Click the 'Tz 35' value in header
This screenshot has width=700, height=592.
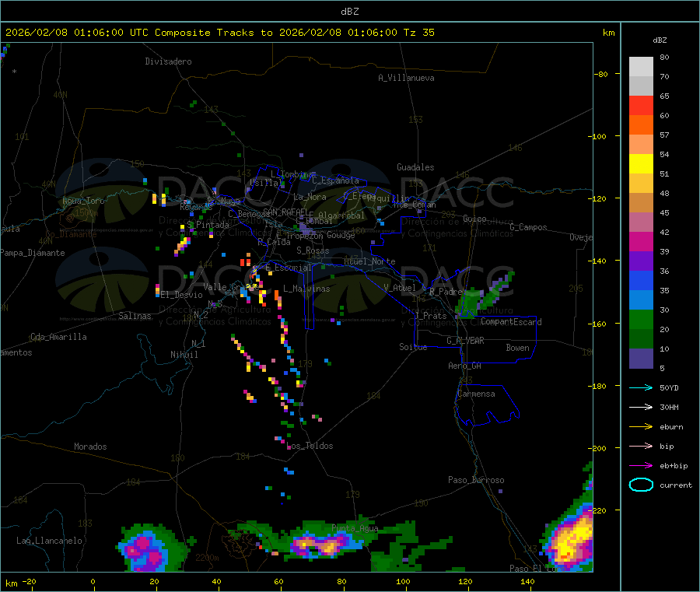(x=418, y=33)
